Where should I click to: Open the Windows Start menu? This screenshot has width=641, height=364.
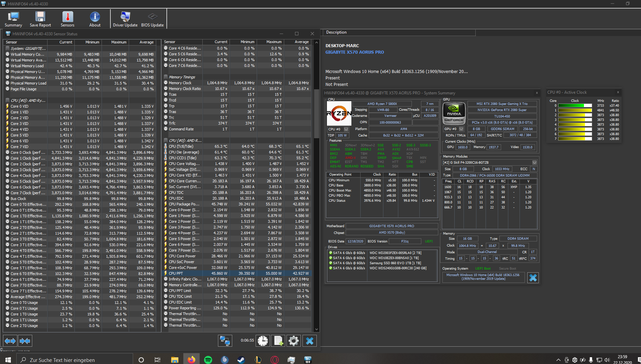point(8,360)
